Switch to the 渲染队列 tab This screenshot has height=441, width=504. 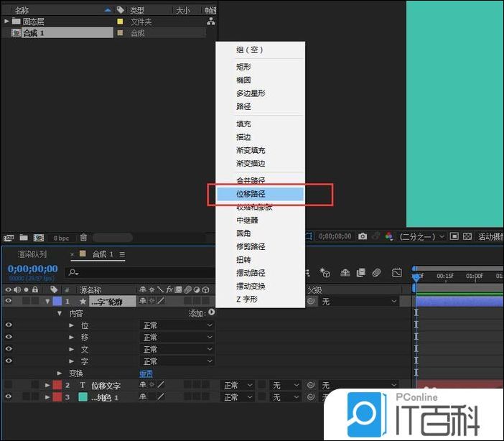(32, 254)
